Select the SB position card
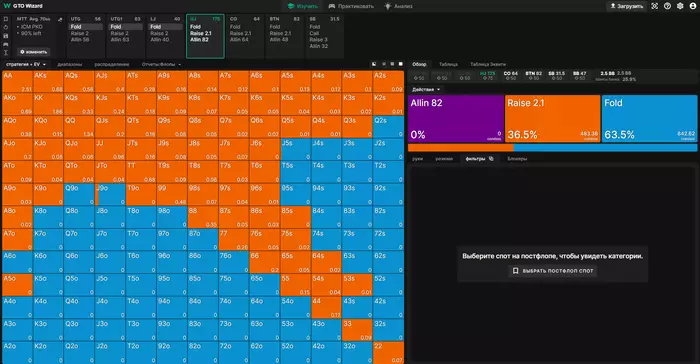This screenshot has width=700, height=364. coord(324,36)
